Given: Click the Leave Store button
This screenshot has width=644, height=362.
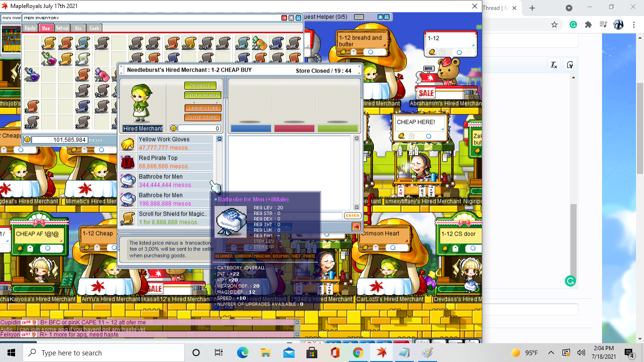Looking at the screenshot, I should 203,108.
